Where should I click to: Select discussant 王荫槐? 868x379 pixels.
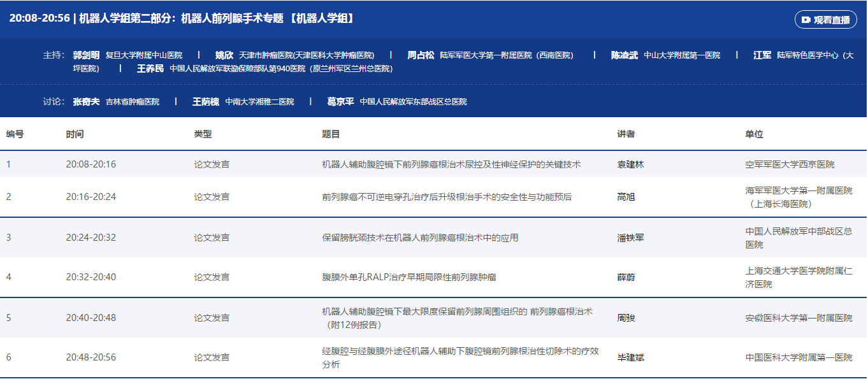206,101
